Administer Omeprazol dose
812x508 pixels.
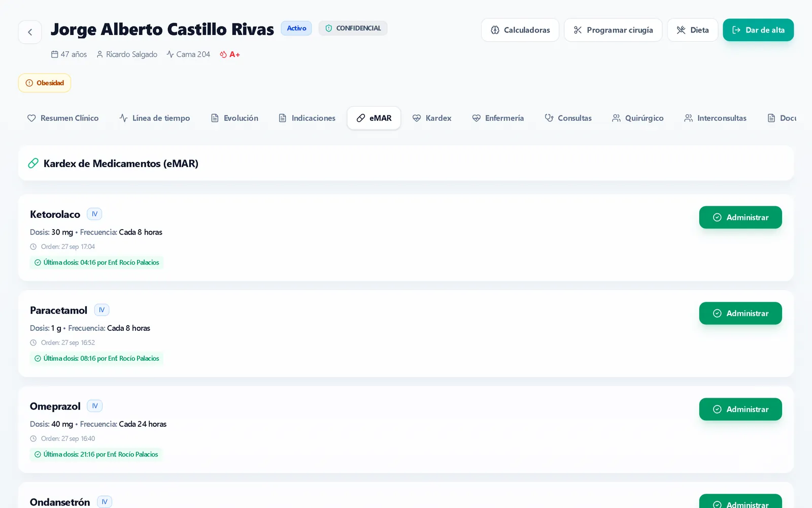coord(740,409)
